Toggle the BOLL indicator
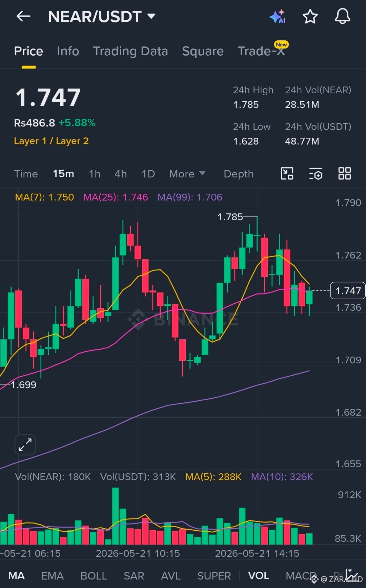The width and height of the screenshot is (366, 588). (94, 576)
